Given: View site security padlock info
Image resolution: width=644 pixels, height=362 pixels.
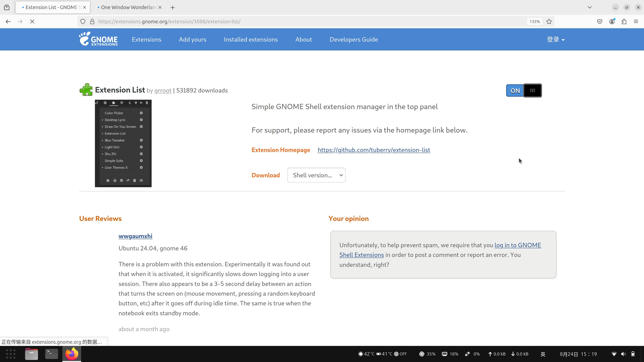Looking at the screenshot, I should click(x=92, y=21).
